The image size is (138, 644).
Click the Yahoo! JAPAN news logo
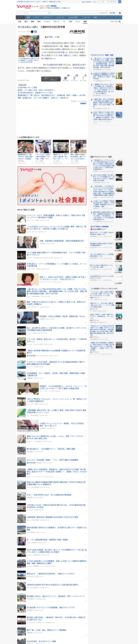[27, 7]
